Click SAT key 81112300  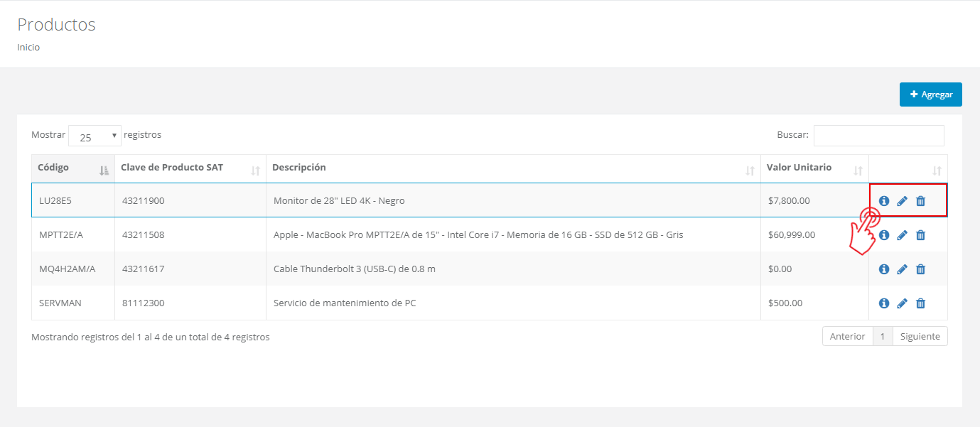pos(143,303)
